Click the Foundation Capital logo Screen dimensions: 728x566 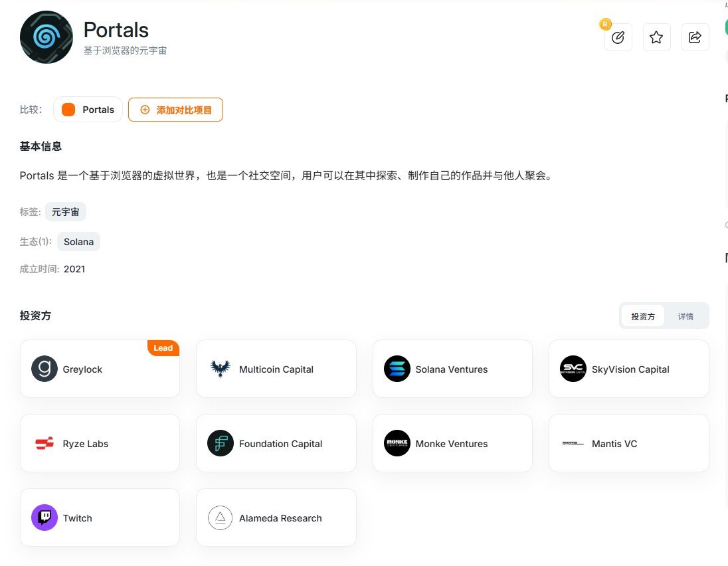click(221, 443)
